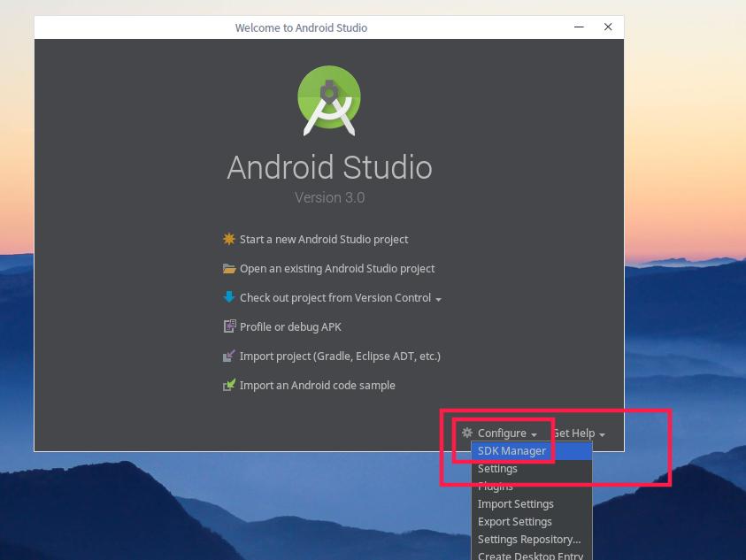Click the Version 3.0 text
This screenshot has width=746, height=560.
click(x=330, y=197)
